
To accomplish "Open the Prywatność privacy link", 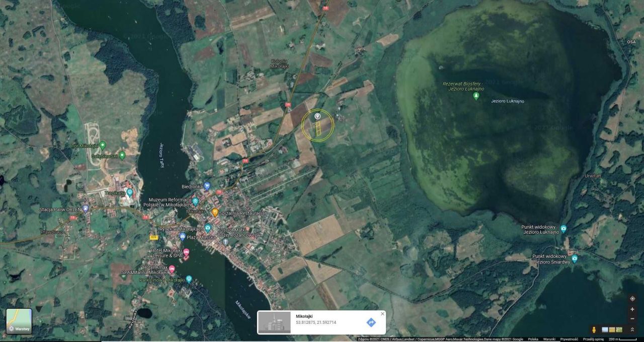I will [569, 339].
